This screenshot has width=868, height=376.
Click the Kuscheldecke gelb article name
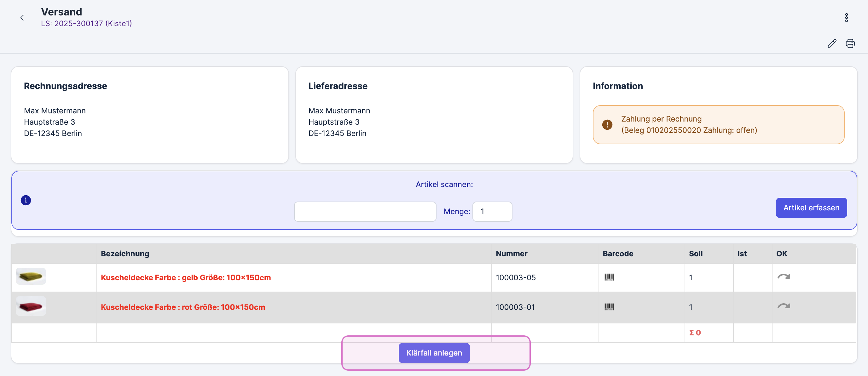(x=186, y=277)
